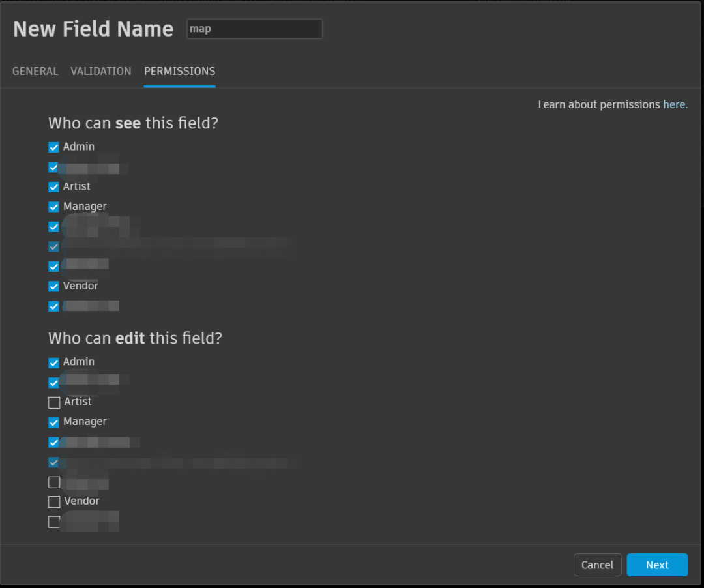Image resolution: width=704 pixels, height=588 pixels.
Task: Open the 'here' permissions help link
Action: pos(674,104)
